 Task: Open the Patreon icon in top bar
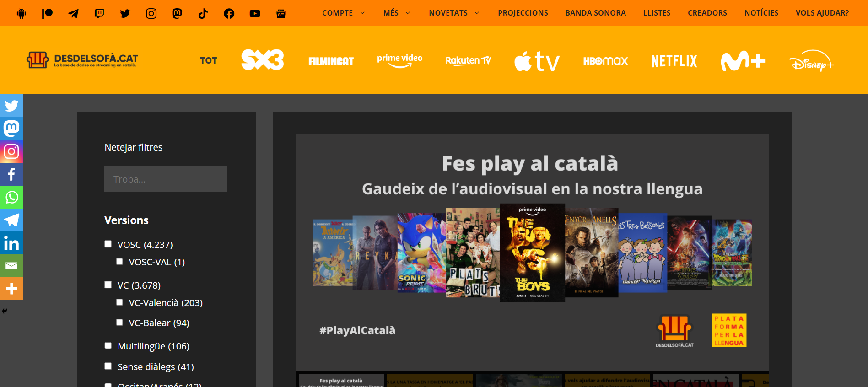(x=47, y=13)
